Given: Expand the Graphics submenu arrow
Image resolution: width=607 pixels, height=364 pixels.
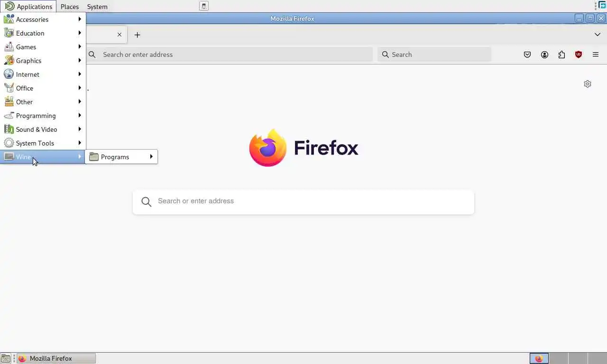Looking at the screenshot, I should point(80,60).
